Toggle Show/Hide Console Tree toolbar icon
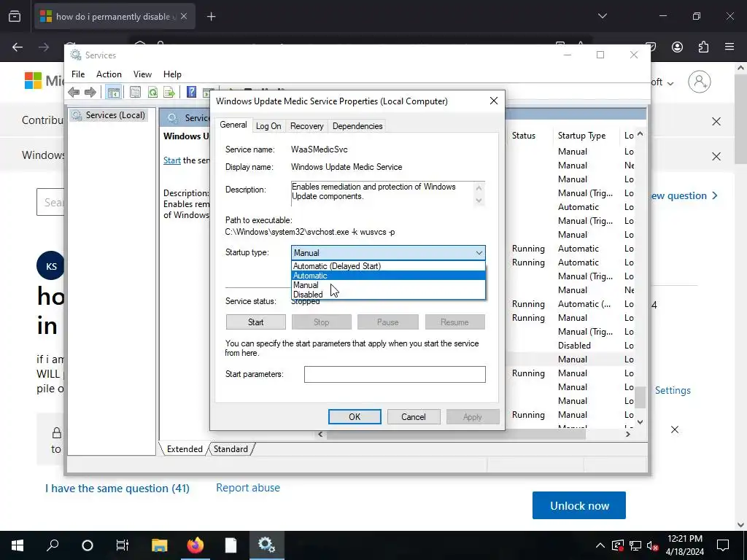The height and width of the screenshot is (560, 747). [113, 93]
